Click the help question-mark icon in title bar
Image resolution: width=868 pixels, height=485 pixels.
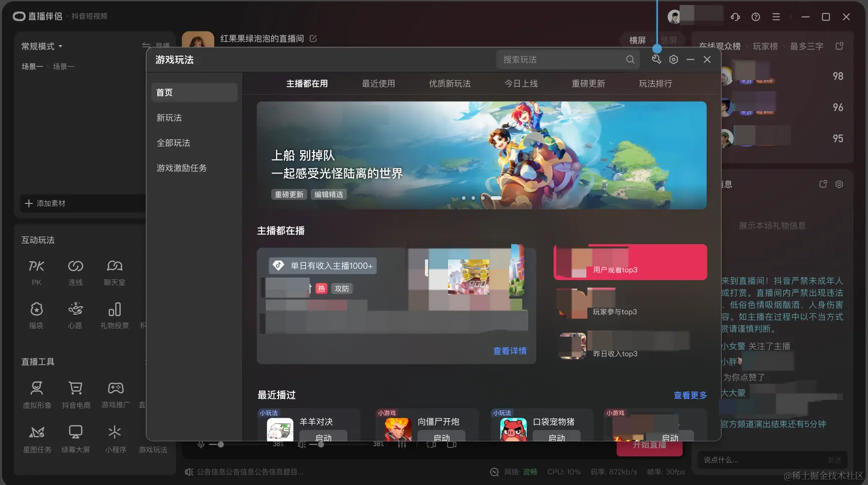(756, 17)
